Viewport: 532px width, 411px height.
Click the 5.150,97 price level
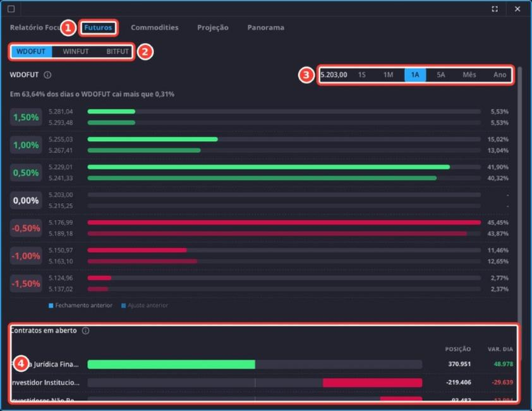[x=61, y=250]
